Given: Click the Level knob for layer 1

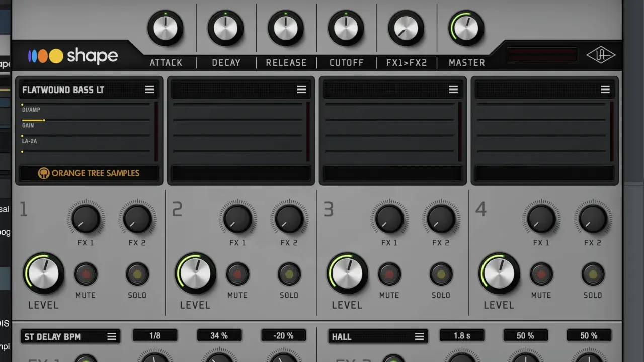Looking at the screenshot, I should [44, 274].
